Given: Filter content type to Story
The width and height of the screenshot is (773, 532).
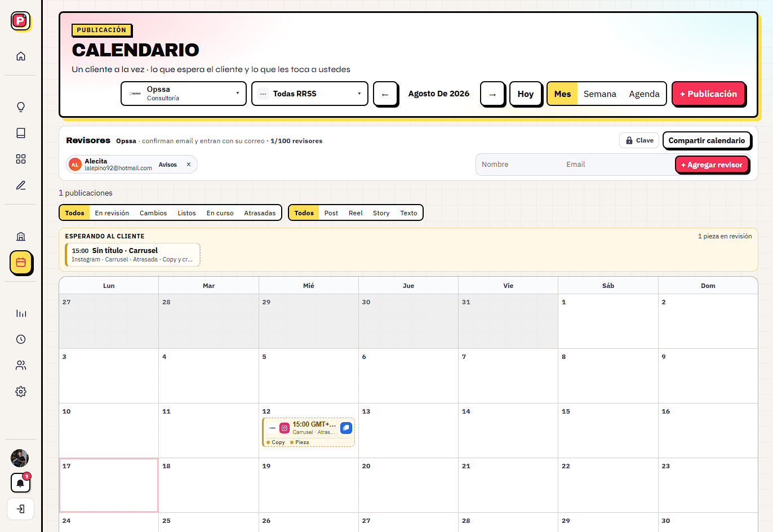Looking at the screenshot, I should 381,213.
